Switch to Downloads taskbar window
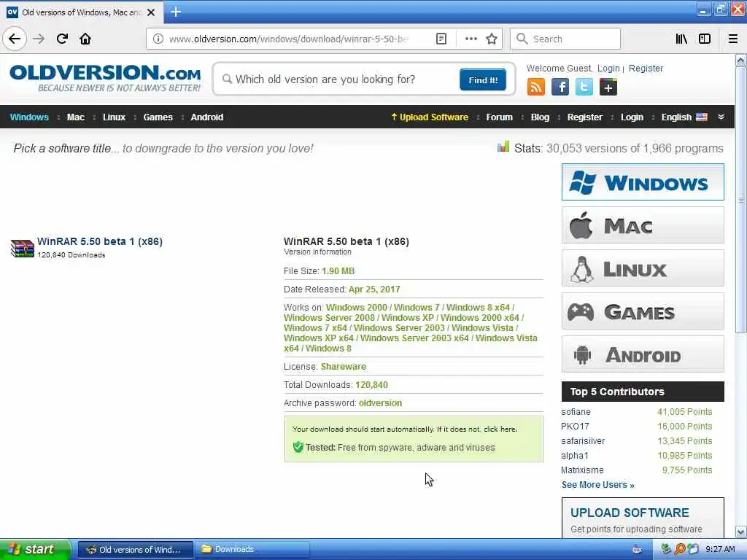747x560 pixels. (x=252, y=550)
